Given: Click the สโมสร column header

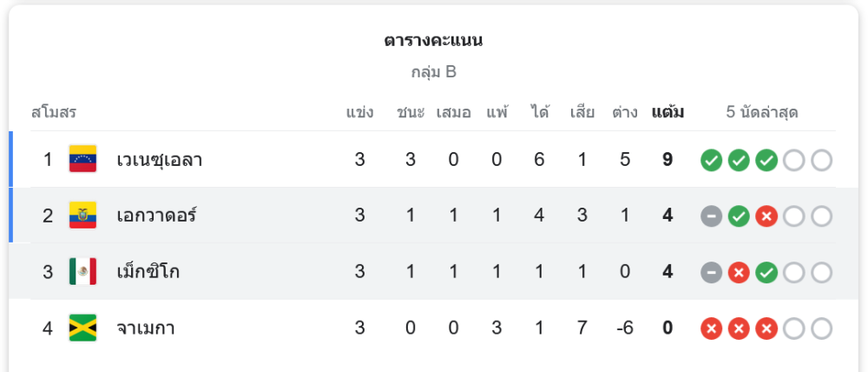Looking at the screenshot, I should (x=54, y=112).
